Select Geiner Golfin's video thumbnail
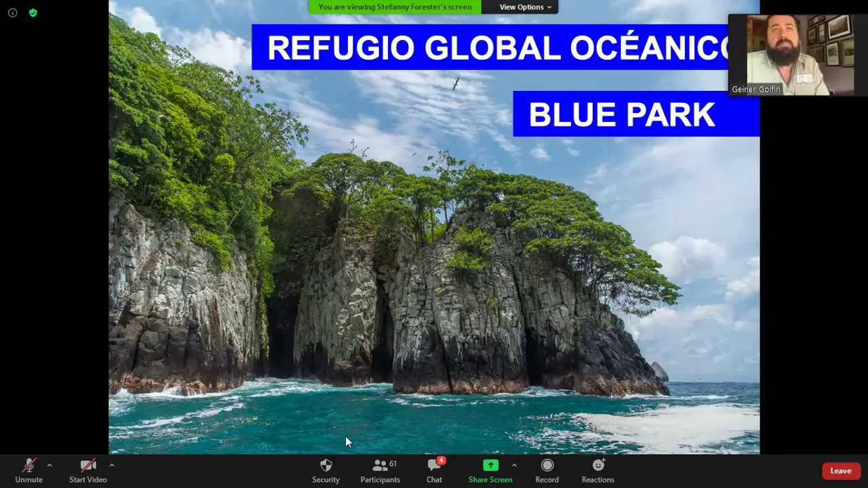Screen dimensions: 868x488 (x=797, y=56)
